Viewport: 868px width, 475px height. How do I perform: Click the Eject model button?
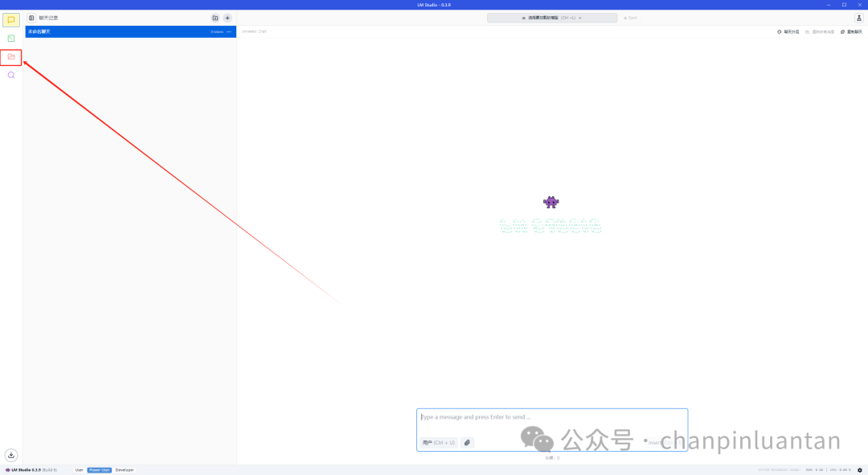[631, 18]
